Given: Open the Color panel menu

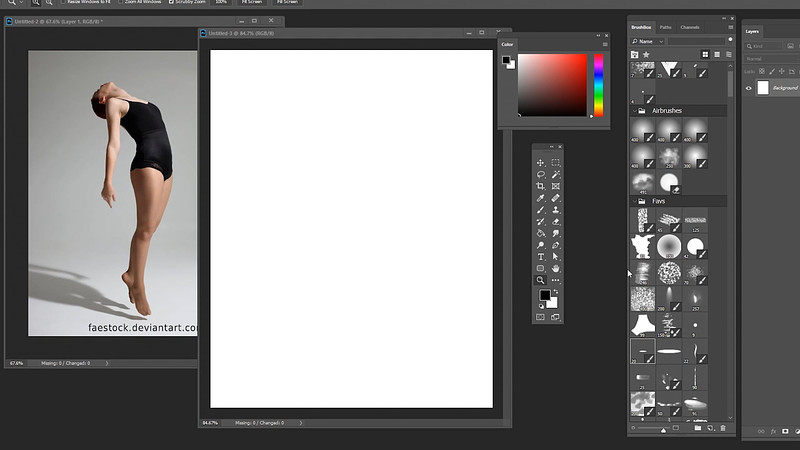Looking at the screenshot, I should (605, 44).
